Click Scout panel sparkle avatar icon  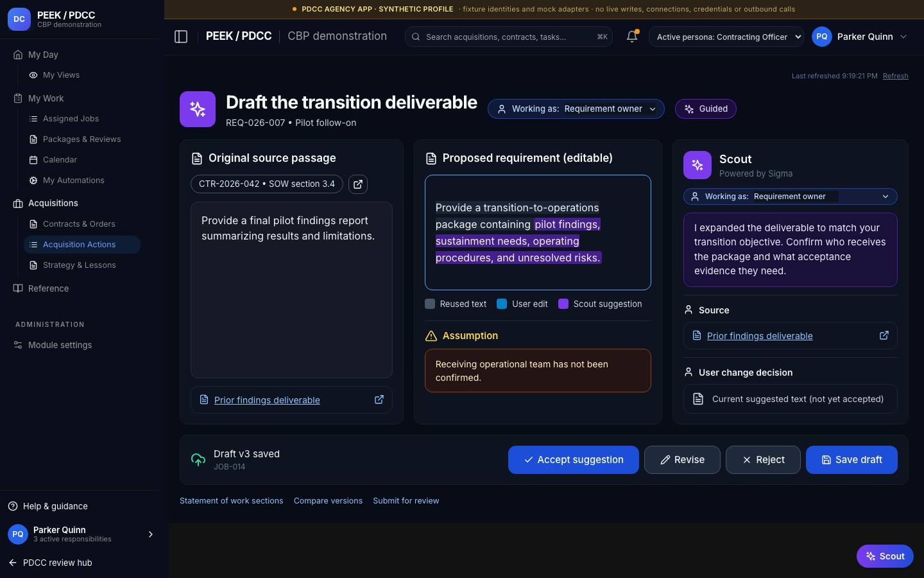(697, 165)
